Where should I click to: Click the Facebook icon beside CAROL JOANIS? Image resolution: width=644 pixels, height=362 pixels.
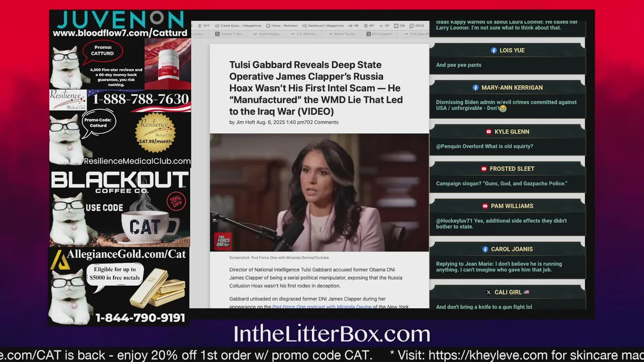[485, 249]
